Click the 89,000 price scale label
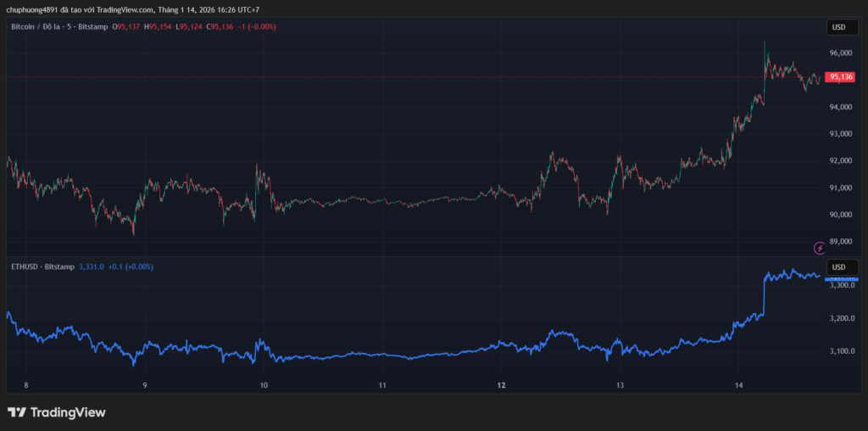The height and width of the screenshot is (431, 868). pos(841,242)
